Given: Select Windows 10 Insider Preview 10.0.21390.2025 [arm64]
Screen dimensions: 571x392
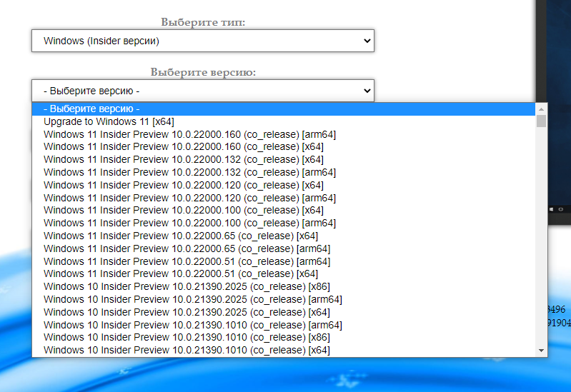Looking at the screenshot, I should pos(283,299).
